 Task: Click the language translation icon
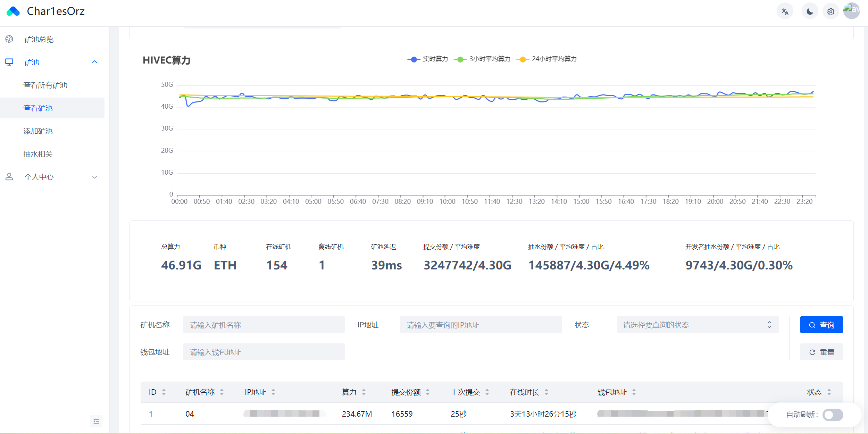tap(785, 11)
